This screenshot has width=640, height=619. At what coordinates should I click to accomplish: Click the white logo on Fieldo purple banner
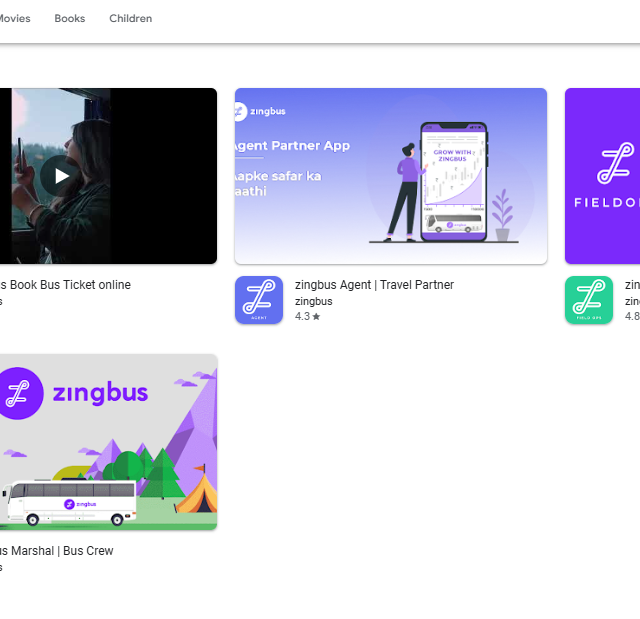pos(614,164)
